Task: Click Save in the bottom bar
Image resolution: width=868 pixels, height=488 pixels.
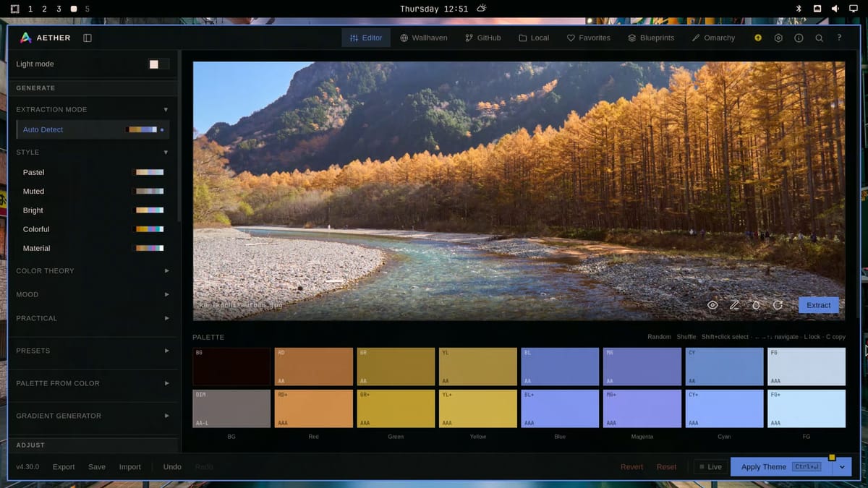Action: click(x=97, y=467)
